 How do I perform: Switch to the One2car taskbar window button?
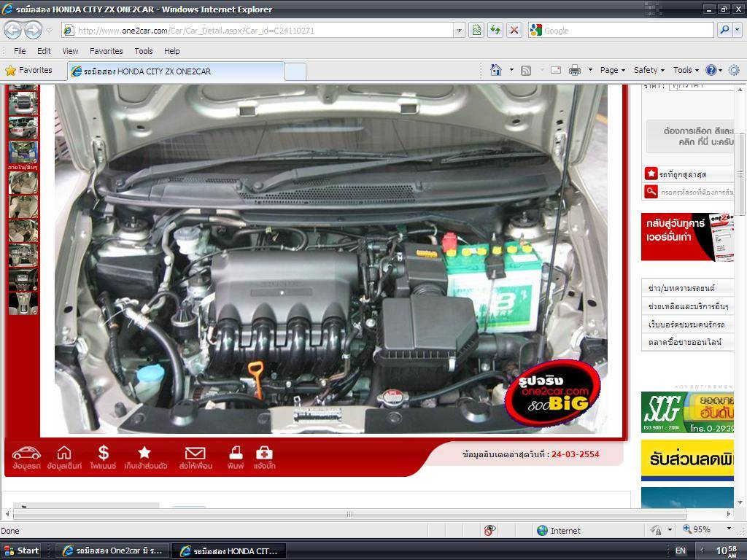tap(113, 551)
